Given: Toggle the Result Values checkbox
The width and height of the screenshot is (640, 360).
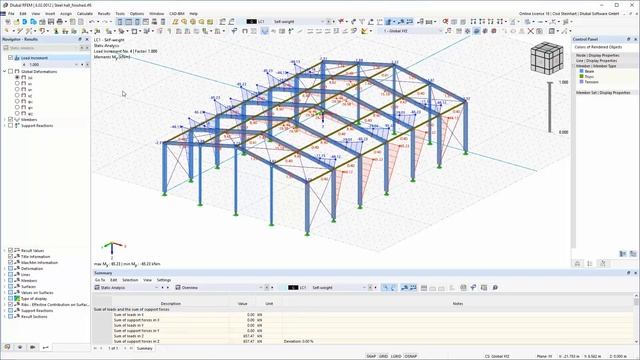Looking at the screenshot, I should click(11, 251).
